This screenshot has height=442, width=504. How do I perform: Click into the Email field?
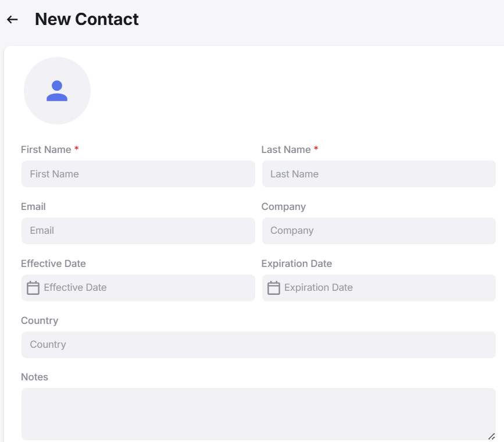tap(138, 231)
